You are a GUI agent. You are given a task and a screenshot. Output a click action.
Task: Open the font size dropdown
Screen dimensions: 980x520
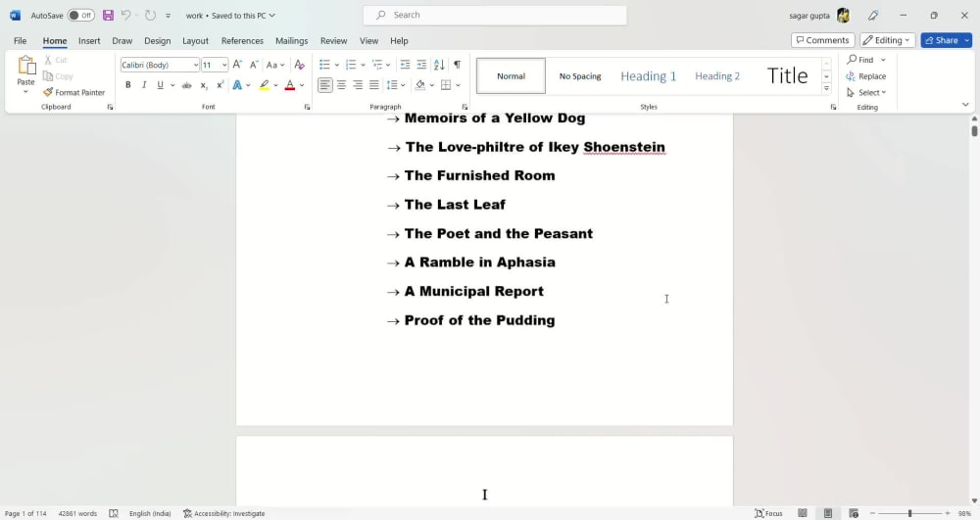(x=224, y=65)
